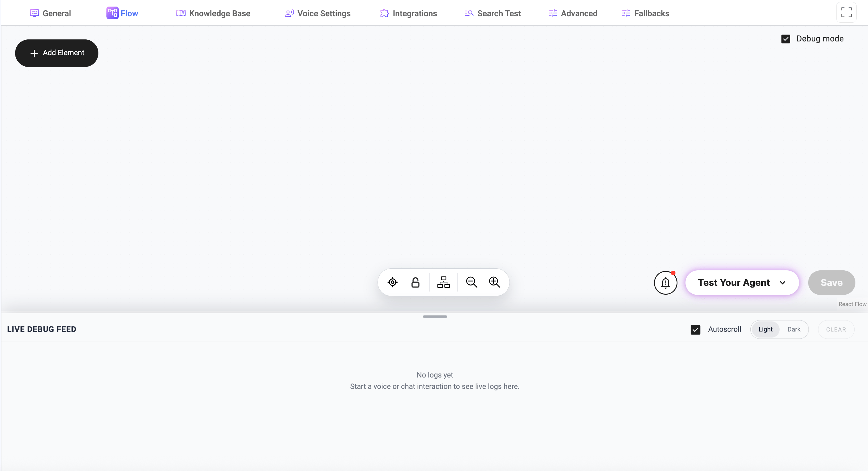
Task: Click the Knowledge Base book icon
Action: pyautogui.click(x=181, y=13)
